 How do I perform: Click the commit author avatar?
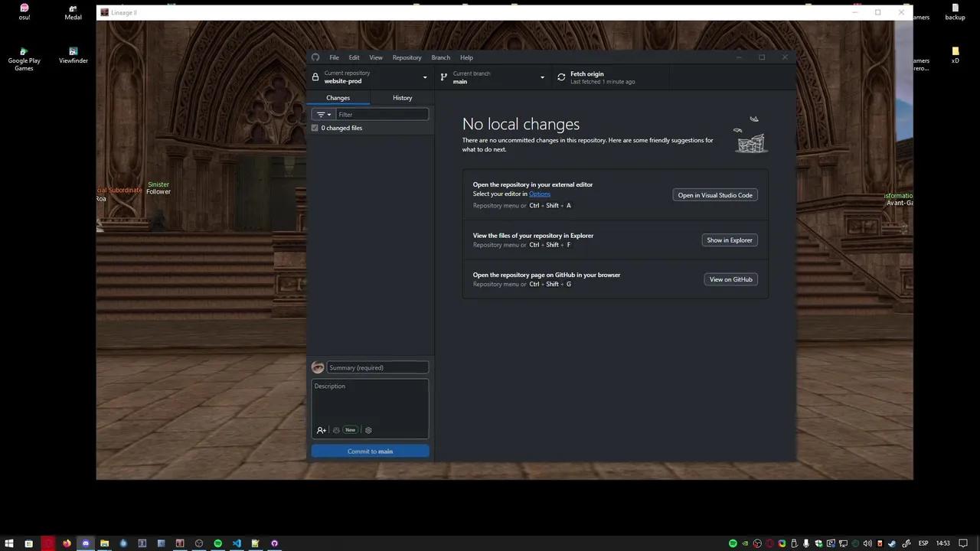point(318,367)
